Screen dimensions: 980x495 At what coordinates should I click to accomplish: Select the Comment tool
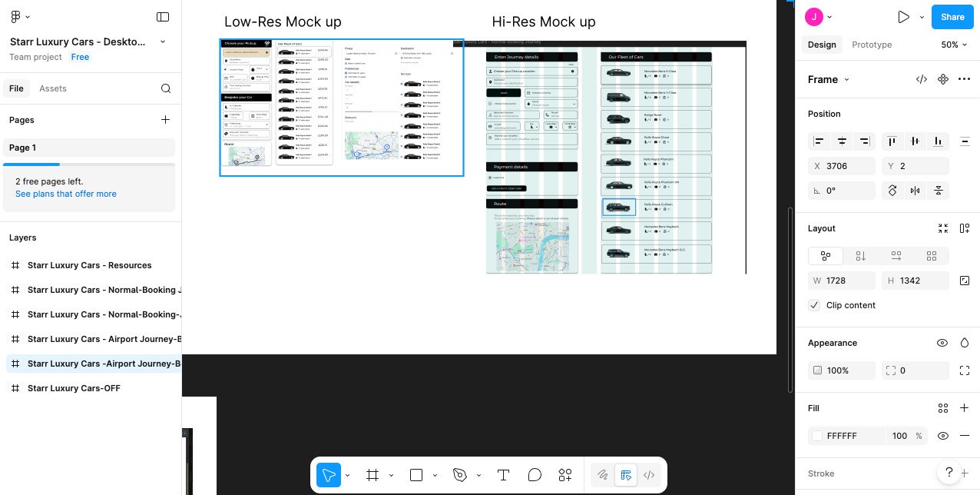pyautogui.click(x=535, y=475)
